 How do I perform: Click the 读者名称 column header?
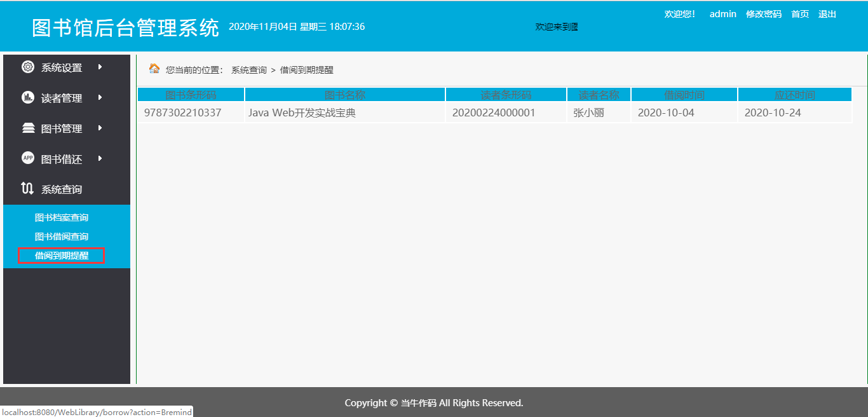pos(599,95)
